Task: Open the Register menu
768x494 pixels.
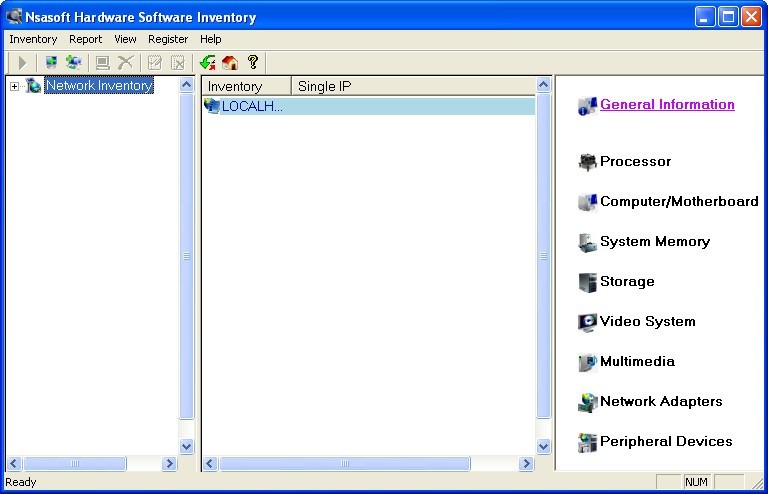Action: 168,39
